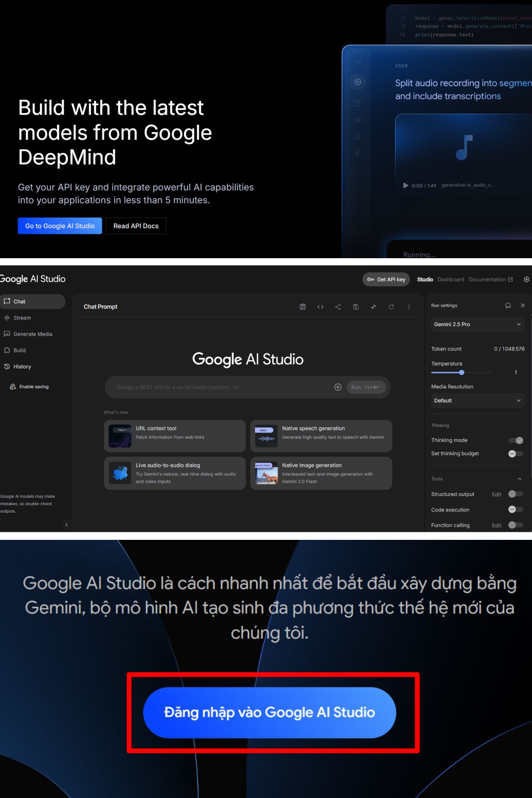Open the Gemini 2.5 Pro model dropdown

pyautogui.click(x=477, y=324)
